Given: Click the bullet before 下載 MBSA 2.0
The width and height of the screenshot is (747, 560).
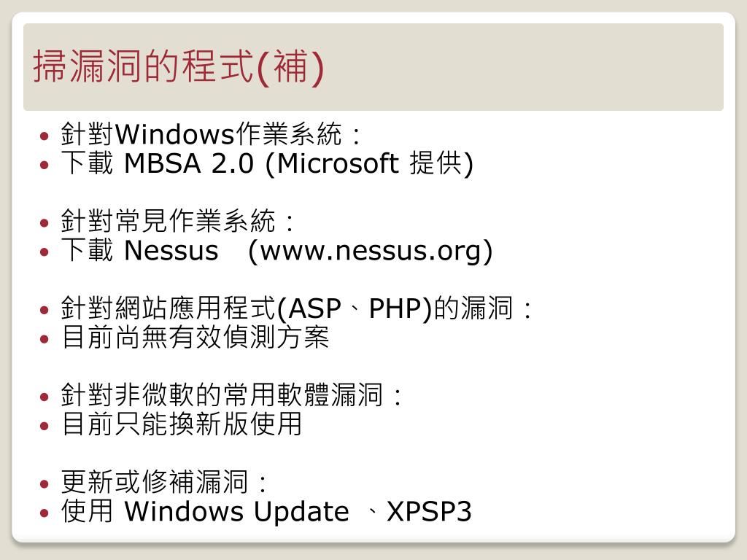Looking at the screenshot, I should coord(44,166).
